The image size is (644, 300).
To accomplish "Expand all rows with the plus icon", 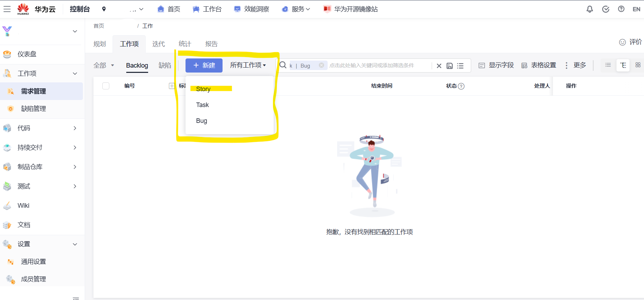I will click(172, 86).
